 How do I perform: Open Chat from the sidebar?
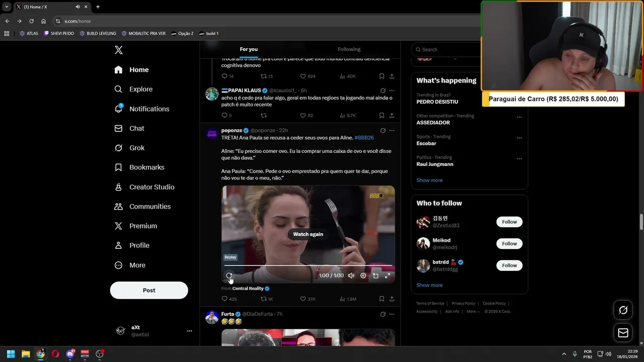[x=129, y=128]
